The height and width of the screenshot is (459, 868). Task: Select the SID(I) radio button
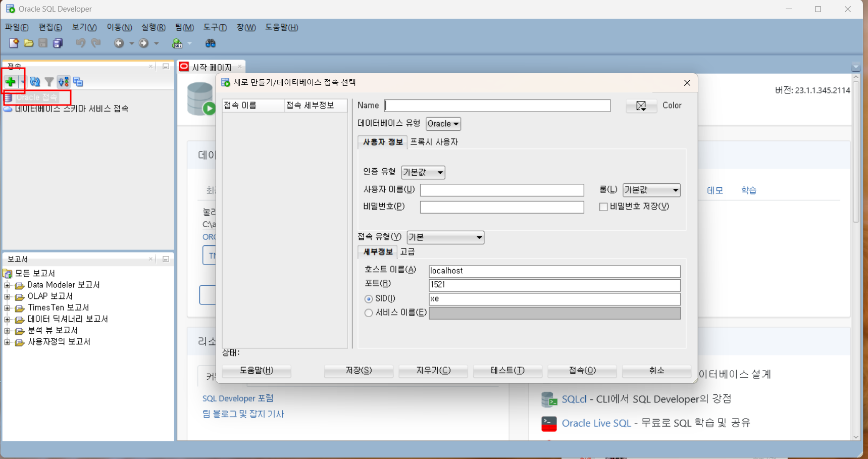[x=369, y=299]
